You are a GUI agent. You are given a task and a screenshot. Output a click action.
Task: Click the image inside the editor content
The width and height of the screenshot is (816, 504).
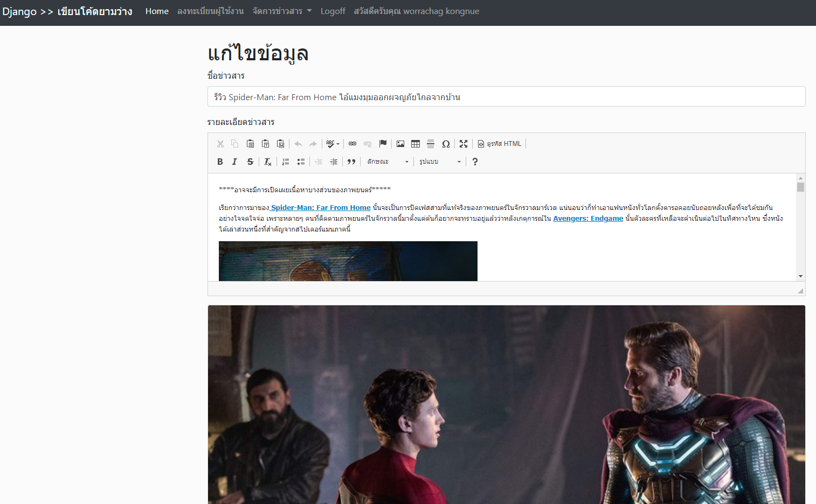(348, 261)
